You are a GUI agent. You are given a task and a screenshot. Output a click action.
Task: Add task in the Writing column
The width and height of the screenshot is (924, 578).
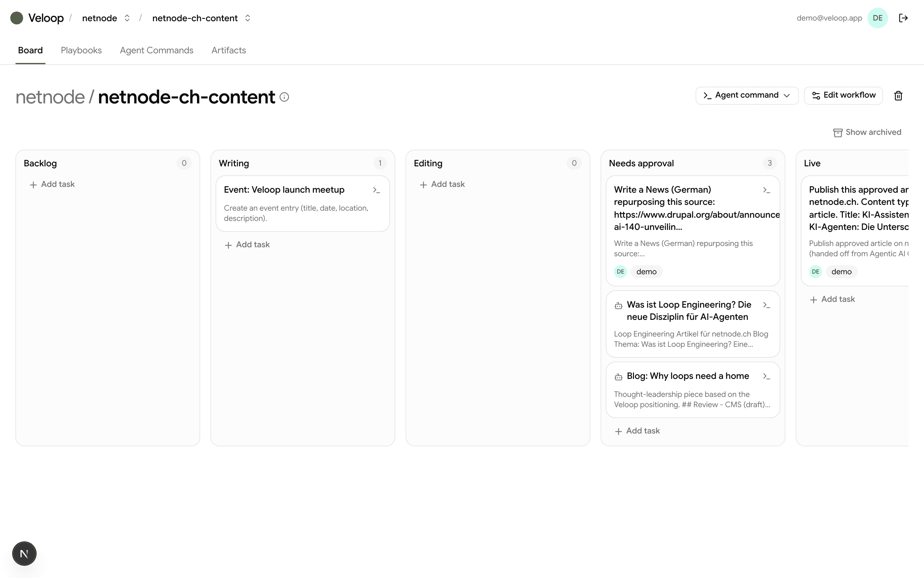pyautogui.click(x=247, y=245)
